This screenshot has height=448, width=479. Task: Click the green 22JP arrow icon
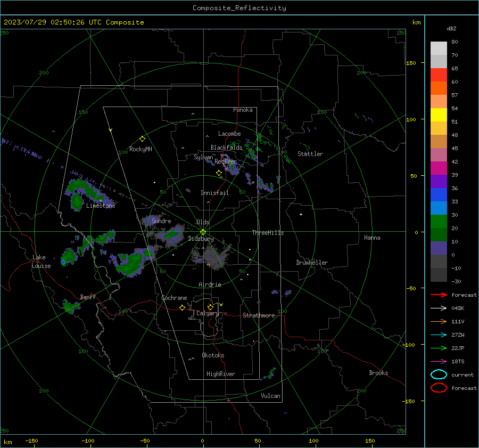[x=439, y=348]
